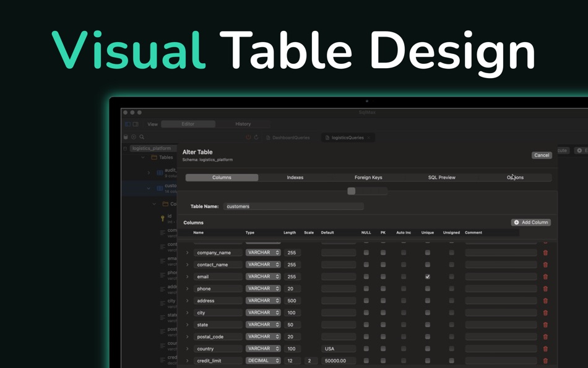Viewport: 588px width, 368px height.
Task: Click the default 50000.00 value field
Action: (339, 361)
